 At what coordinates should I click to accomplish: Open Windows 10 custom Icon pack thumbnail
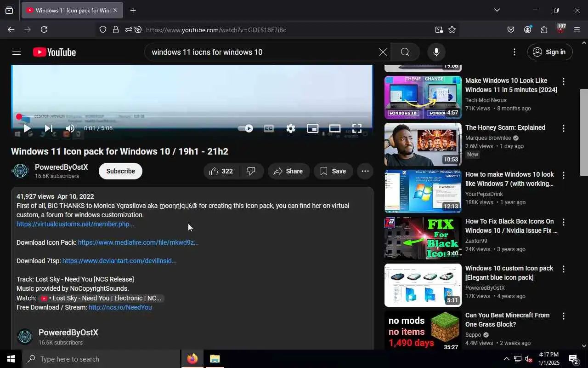423,285
